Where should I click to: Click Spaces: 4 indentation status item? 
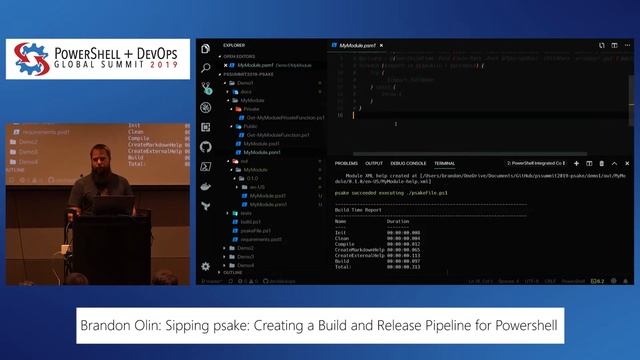tap(509, 281)
